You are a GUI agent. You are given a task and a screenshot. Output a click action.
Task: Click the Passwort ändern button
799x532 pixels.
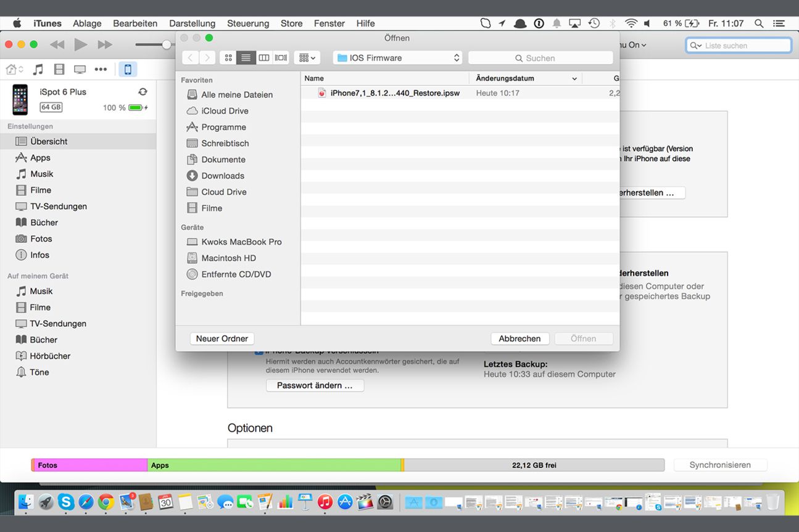click(x=315, y=385)
